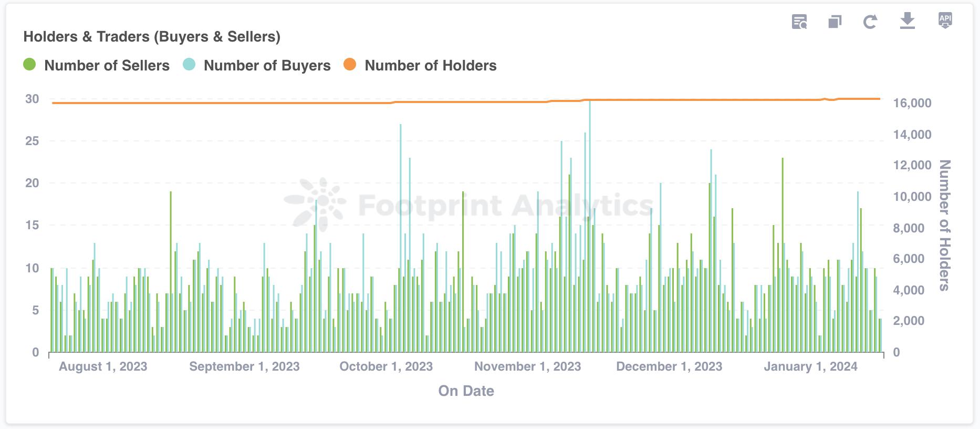Open the API export icon
The width and height of the screenshot is (980, 429).
click(x=945, y=21)
